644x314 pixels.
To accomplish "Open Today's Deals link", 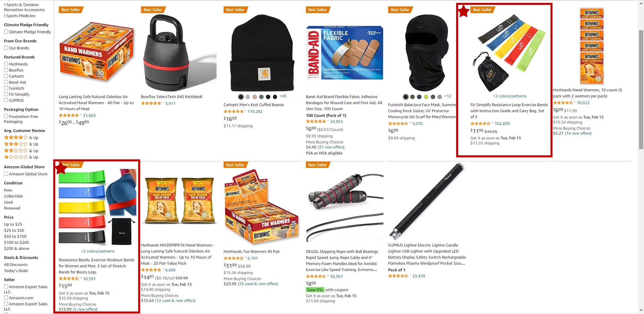I will (x=16, y=271).
